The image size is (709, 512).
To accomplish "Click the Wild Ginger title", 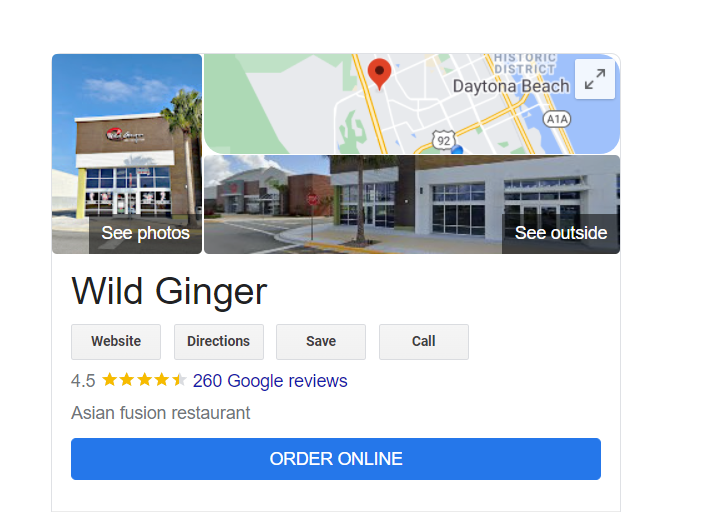I will coord(169,292).
